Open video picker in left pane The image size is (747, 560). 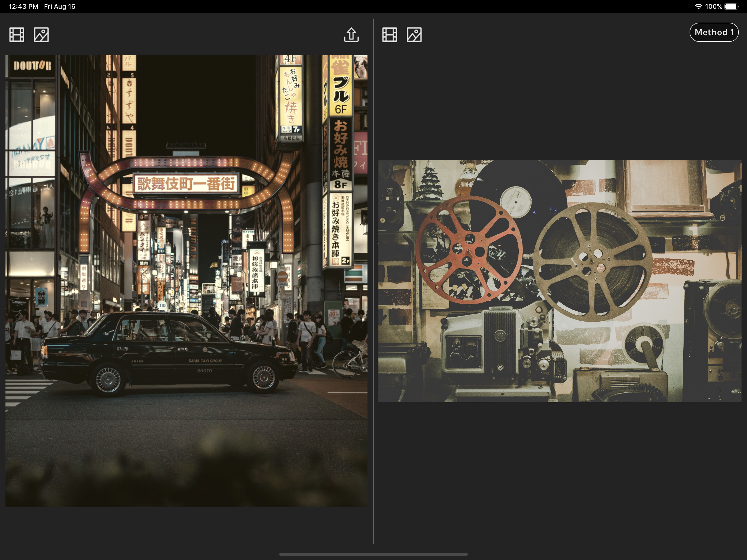(x=17, y=35)
